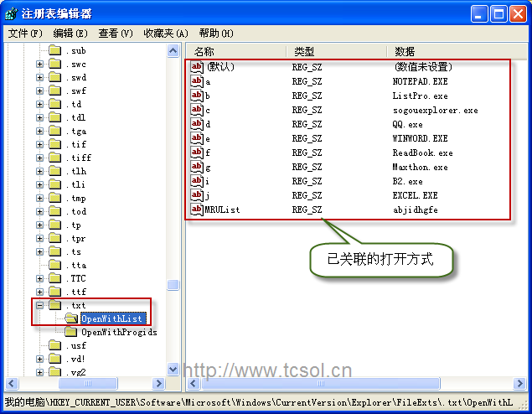Image resolution: width=532 pixels, height=414 pixels.
Task: Click tree pane scroll down arrow
Action: [173, 369]
